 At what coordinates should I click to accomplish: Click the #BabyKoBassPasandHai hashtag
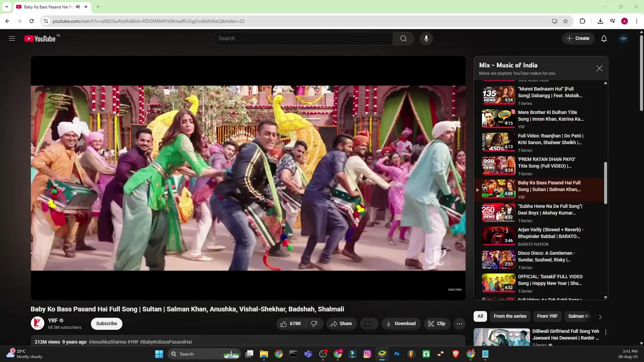click(166, 342)
